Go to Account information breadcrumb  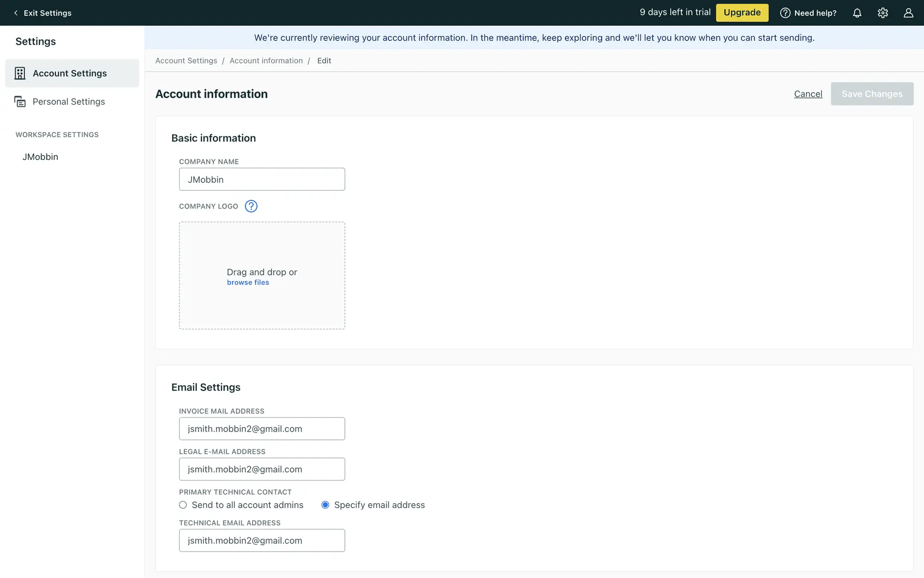point(266,61)
